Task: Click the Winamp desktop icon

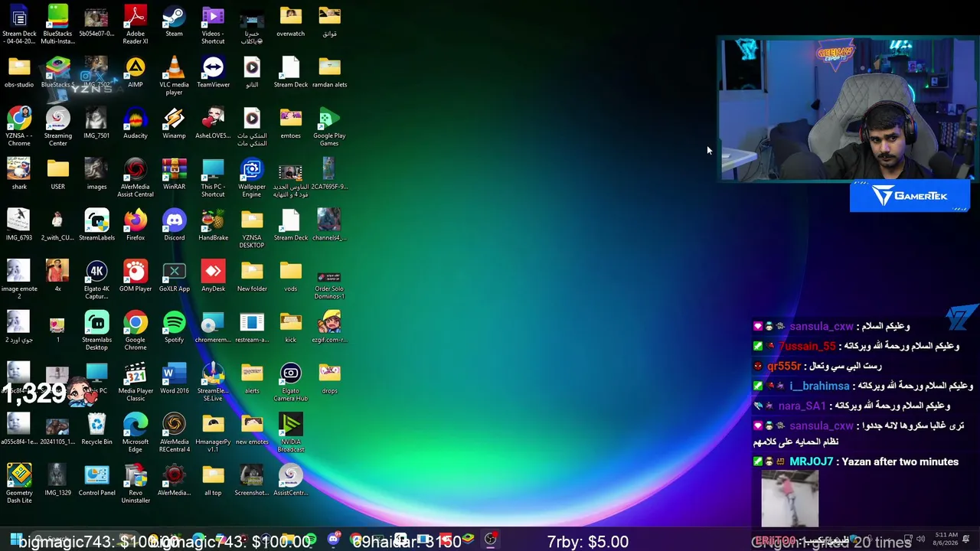Action: tap(174, 123)
